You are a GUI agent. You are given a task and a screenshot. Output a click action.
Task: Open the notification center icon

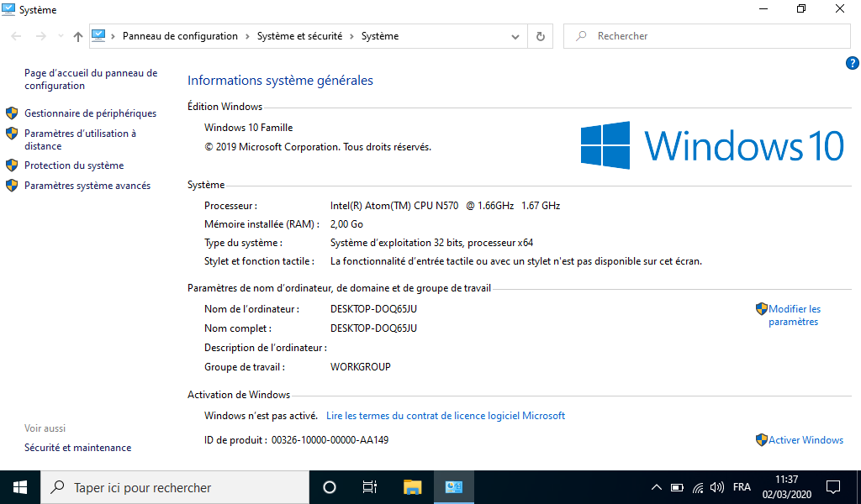pos(833,487)
